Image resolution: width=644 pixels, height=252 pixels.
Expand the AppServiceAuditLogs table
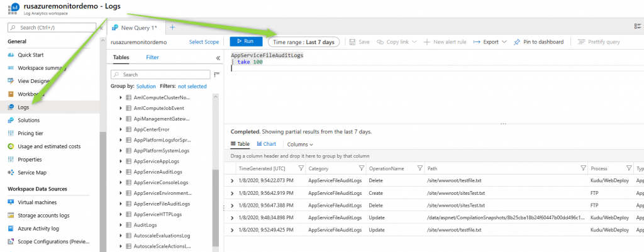[x=121, y=172]
